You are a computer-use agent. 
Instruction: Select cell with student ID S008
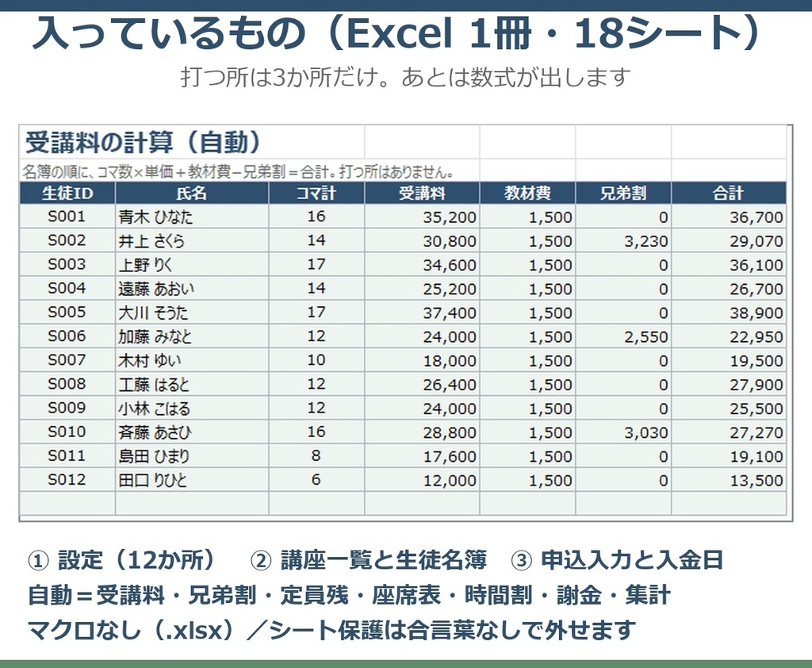tap(67, 384)
